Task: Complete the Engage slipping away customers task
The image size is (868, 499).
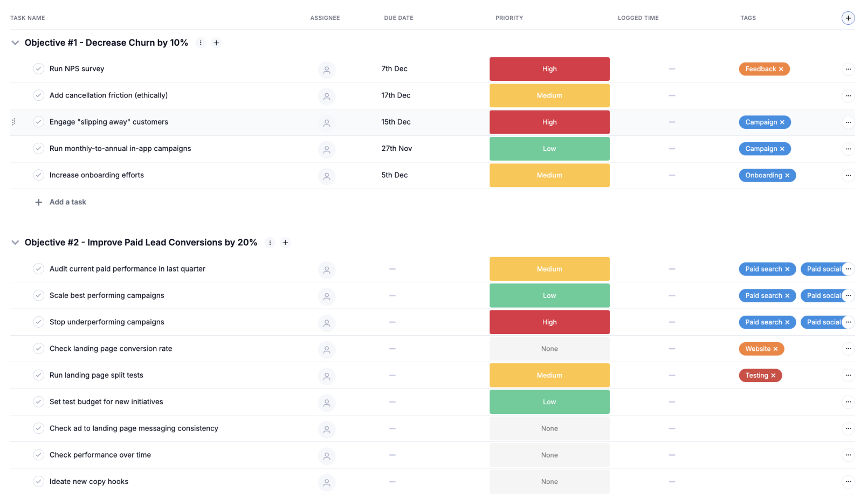Action: (38, 122)
